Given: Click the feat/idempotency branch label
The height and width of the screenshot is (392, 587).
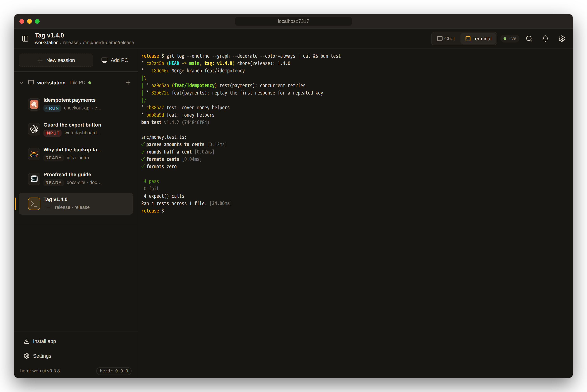Looking at the screenshot, I should click(194, 86).
